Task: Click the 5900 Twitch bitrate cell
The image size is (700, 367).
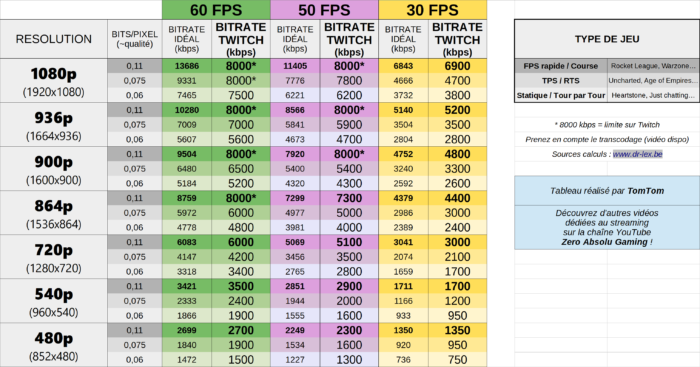Action: tap(349, 125)
